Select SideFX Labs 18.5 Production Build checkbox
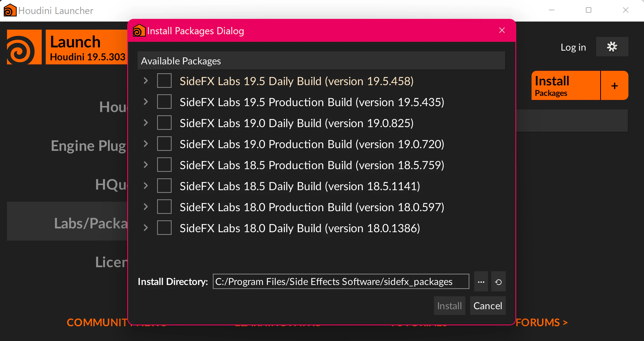This screenshot has height=341, width=644. pyautogui.click(x=164, y=165)
